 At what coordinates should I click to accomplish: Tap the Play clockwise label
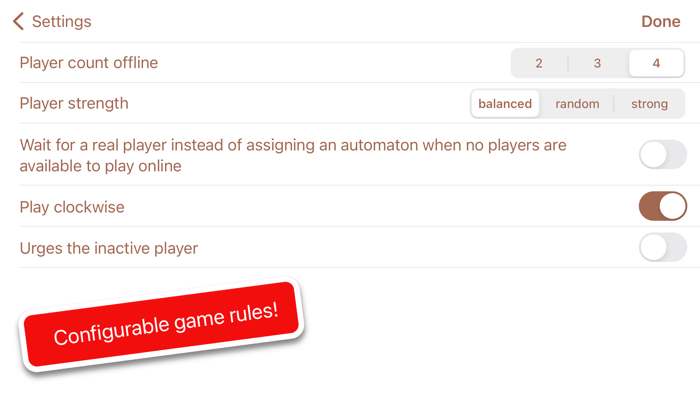72,207
